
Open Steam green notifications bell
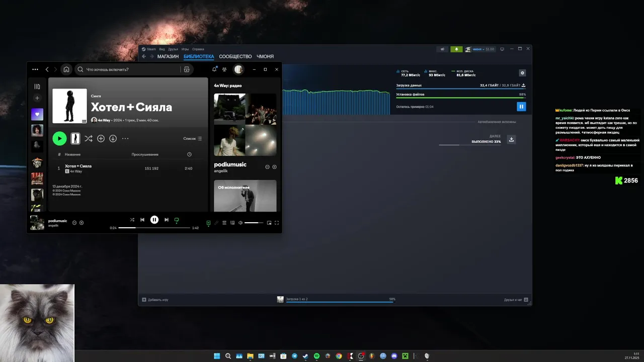[x=456, y=49]
